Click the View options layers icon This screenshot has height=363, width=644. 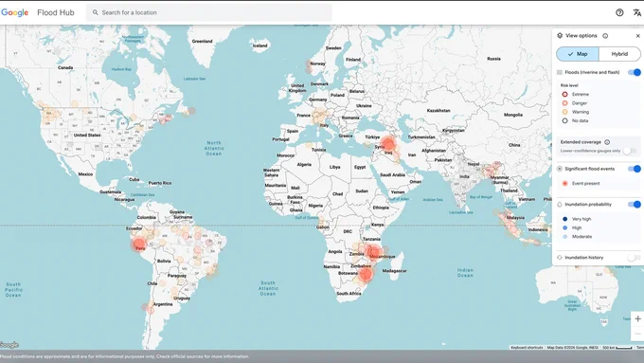(560, 36)
